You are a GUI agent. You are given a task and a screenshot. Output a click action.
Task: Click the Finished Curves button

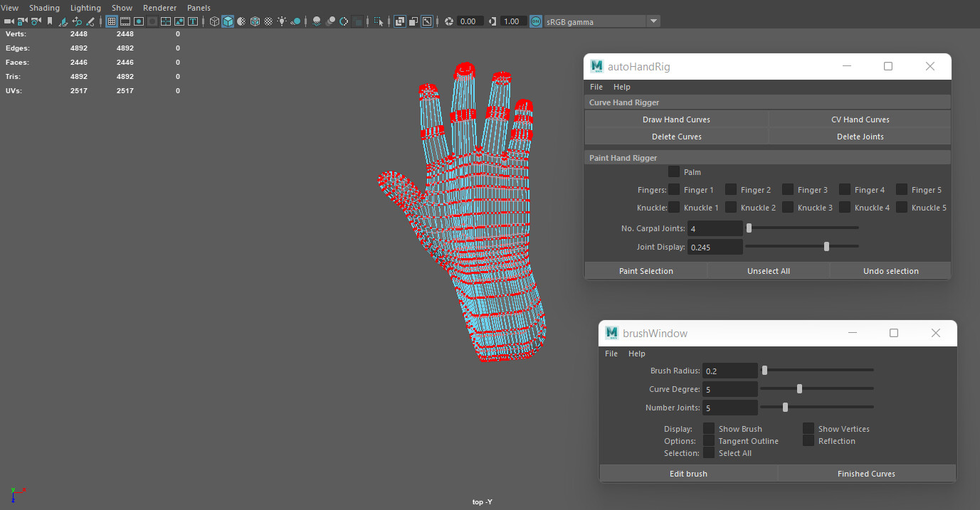tap(866, 473)
